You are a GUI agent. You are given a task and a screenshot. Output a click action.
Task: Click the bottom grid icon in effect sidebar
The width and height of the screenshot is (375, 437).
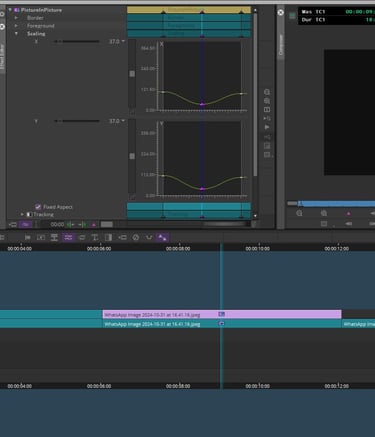tap(267, 155)
